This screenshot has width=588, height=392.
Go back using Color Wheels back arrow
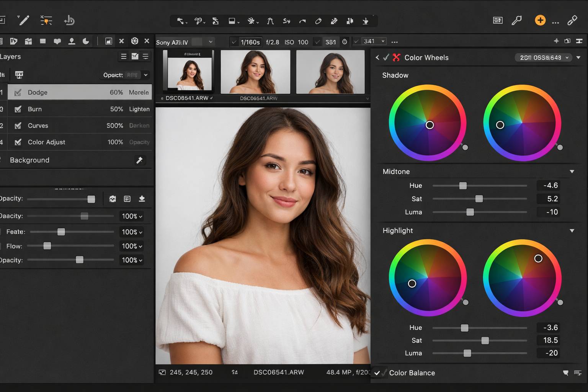pos(377,57)
